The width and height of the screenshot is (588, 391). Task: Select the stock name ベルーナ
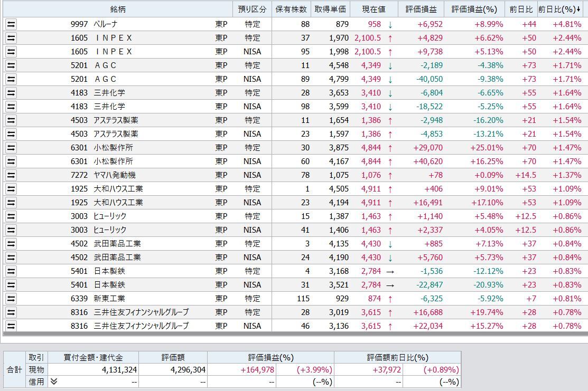(105, 24)
